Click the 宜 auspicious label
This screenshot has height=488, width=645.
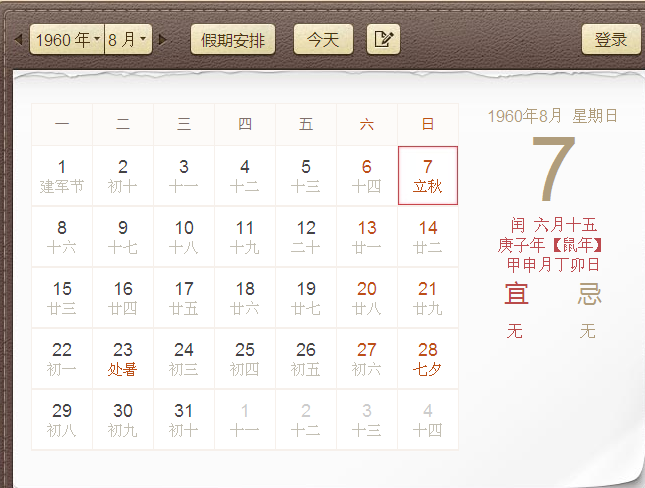(516, 294)
